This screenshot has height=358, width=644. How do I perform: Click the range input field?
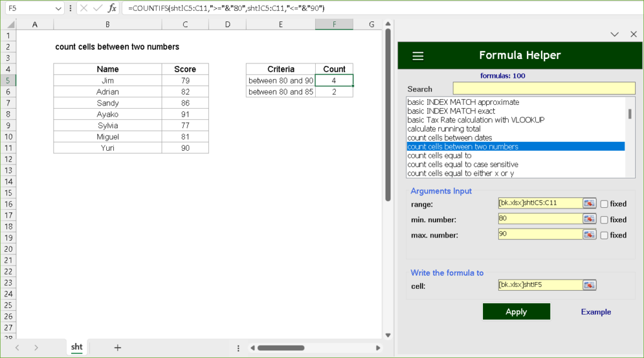540,203
